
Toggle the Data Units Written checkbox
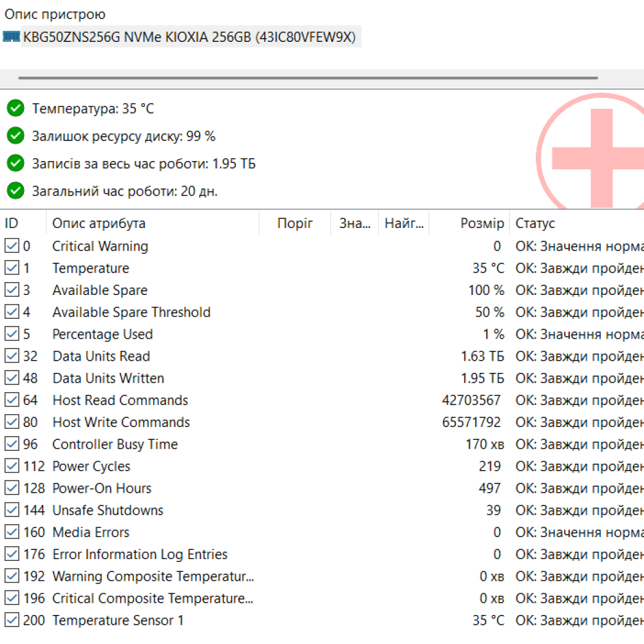(x=11, y=378)
